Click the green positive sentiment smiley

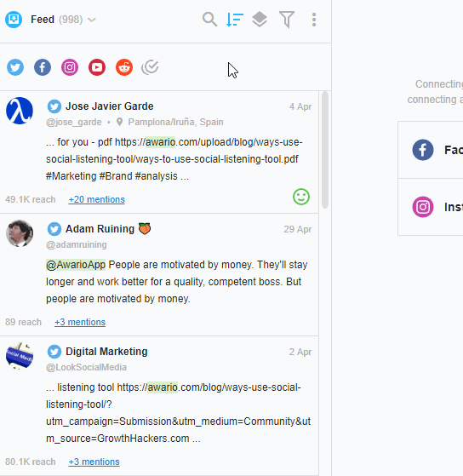[x=301, y=197]
